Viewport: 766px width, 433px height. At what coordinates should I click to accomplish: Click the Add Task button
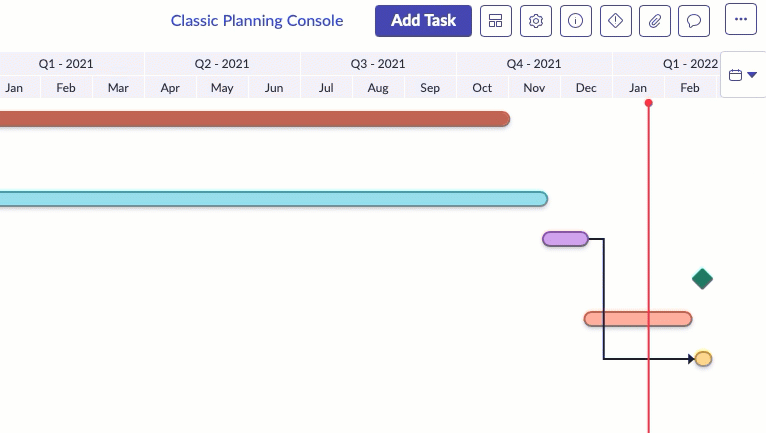point(424,21)
